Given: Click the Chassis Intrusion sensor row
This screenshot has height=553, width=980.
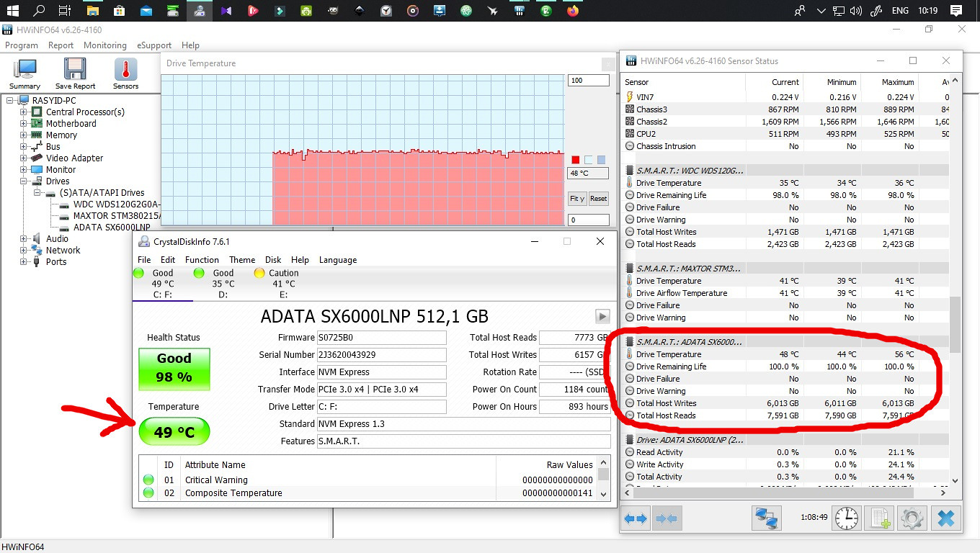Looking at the screenshot, I should (x=785, y=146).
